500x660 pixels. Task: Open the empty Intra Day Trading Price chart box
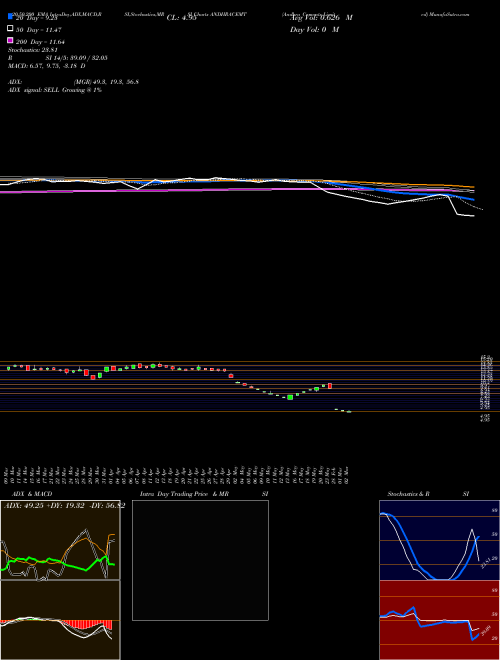[x=200, y=560]
